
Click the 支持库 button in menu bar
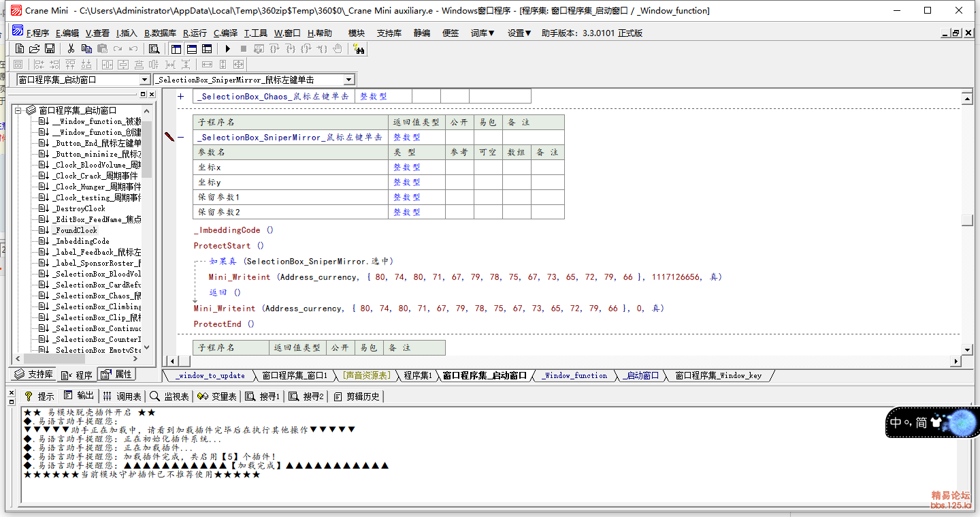389,33
